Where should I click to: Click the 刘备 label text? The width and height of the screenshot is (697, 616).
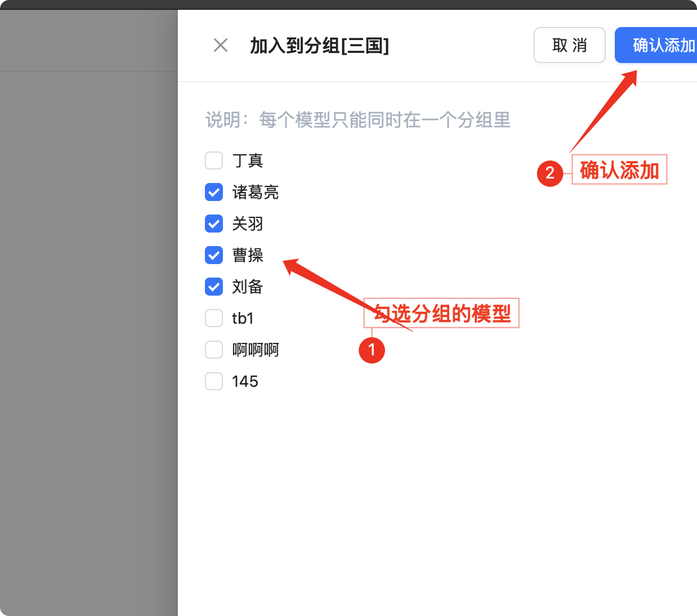(248, 287)
